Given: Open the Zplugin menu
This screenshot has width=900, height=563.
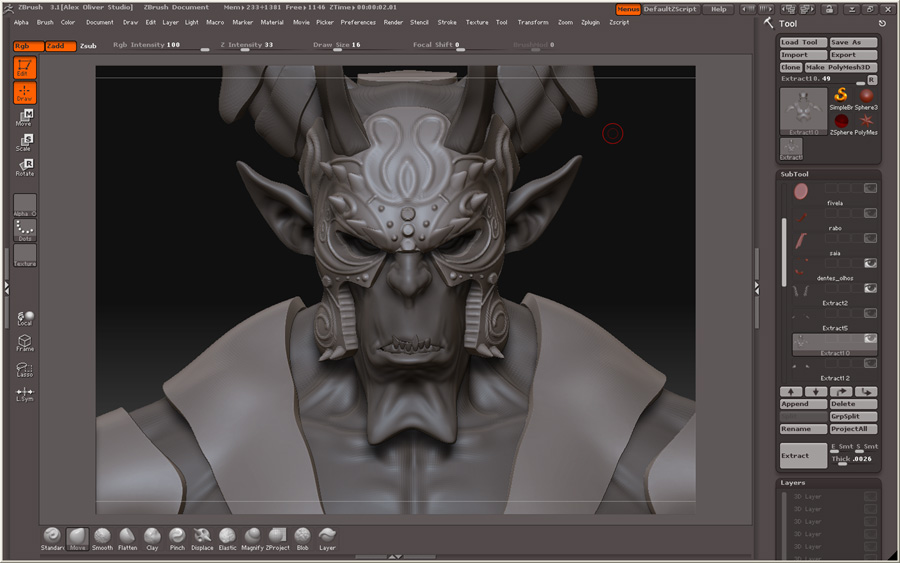Looking at the screenshot, I should (x=590, y=22).
